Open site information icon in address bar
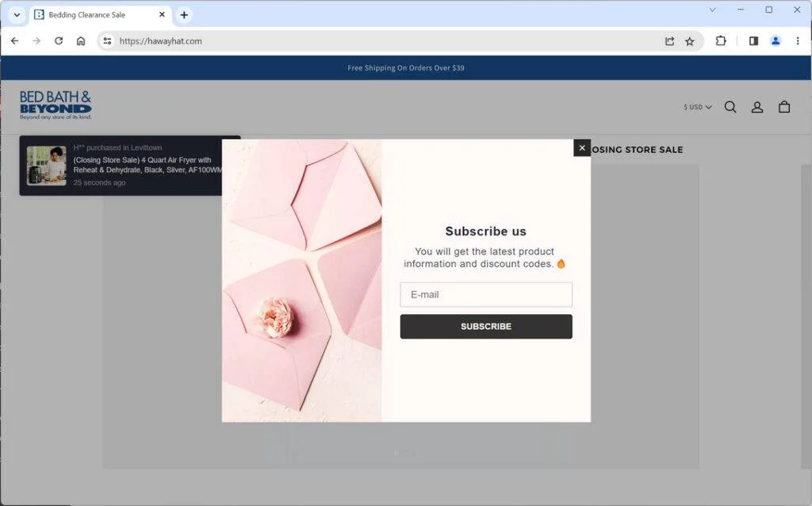Image resolution: width=812 pixels, height=506 pixels. 107,41
